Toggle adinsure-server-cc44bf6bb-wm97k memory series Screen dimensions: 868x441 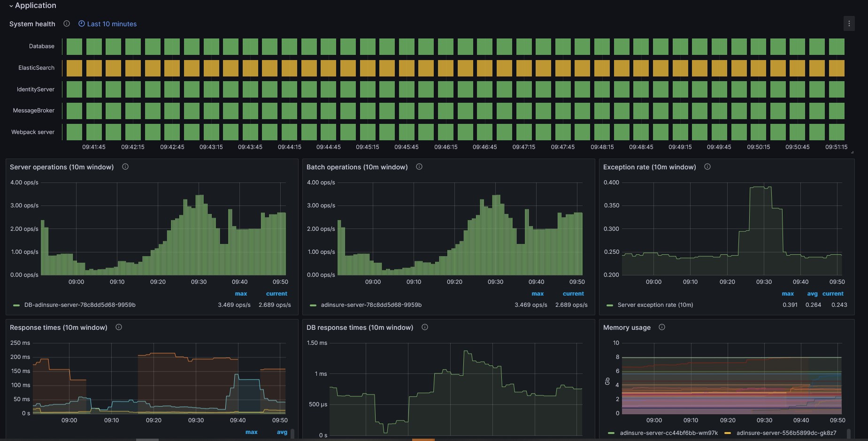pyautogui.click(x=668, y=433)
